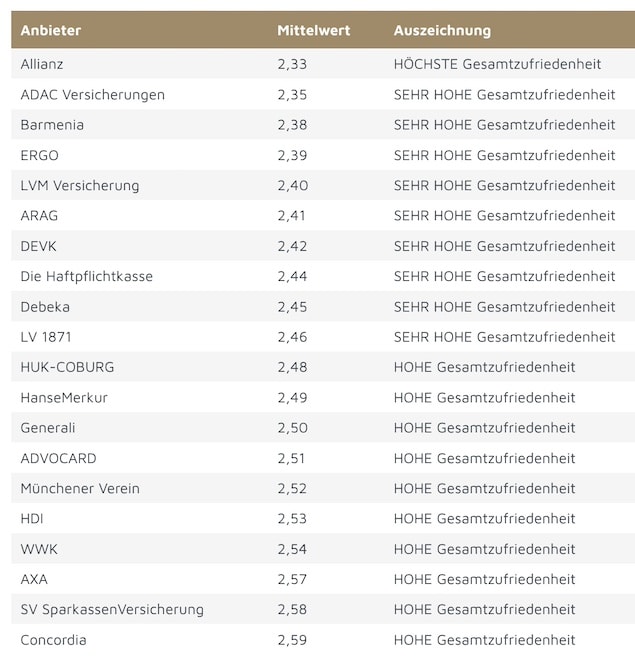Click Allianz's Mittelwert value 2,33
Image resolution: width=635 pixels, height=656 pixels.
click(x=292, y=64)
